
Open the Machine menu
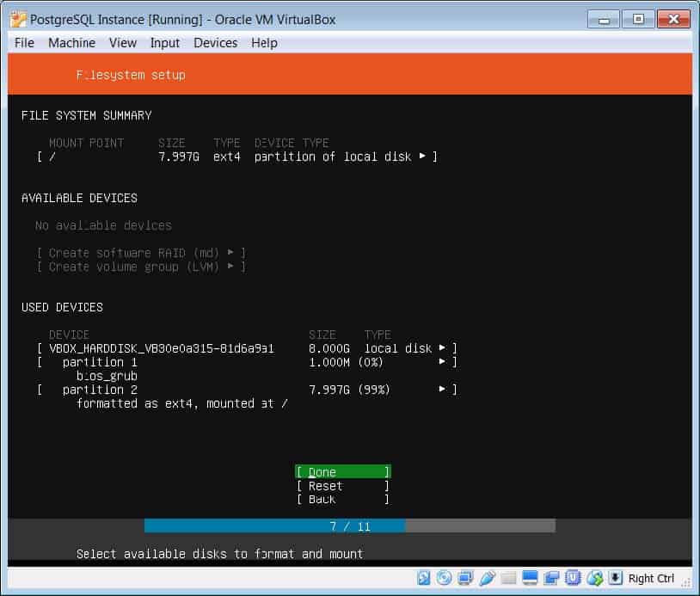[x=71, y=43]
